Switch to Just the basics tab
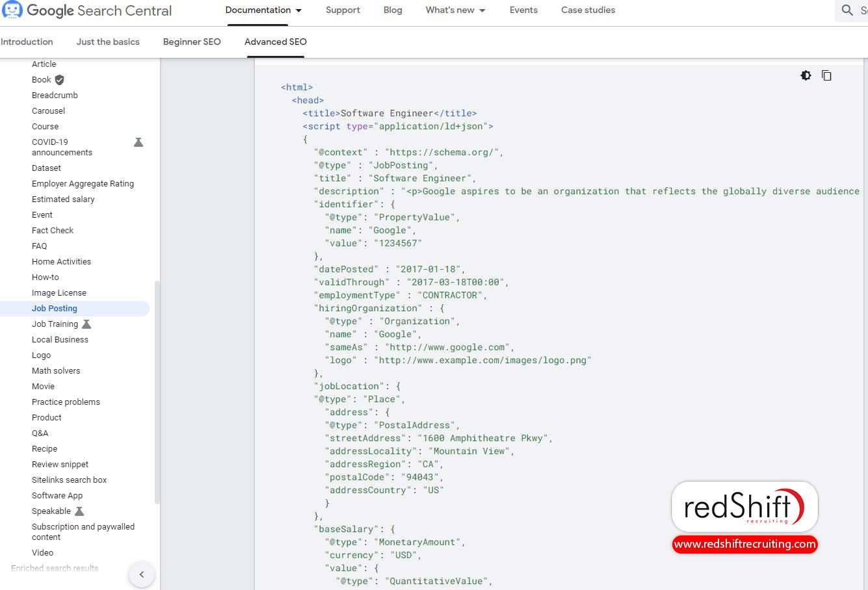 pyautogui.click(x=108, y=42)
